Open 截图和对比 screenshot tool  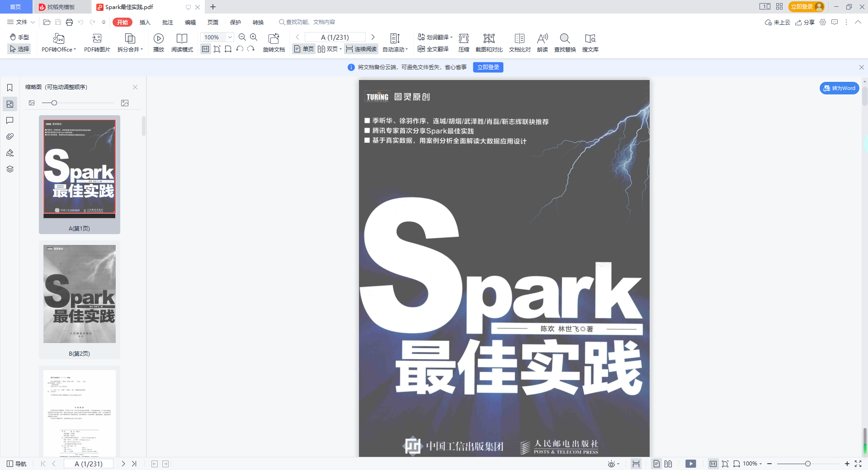489,43
